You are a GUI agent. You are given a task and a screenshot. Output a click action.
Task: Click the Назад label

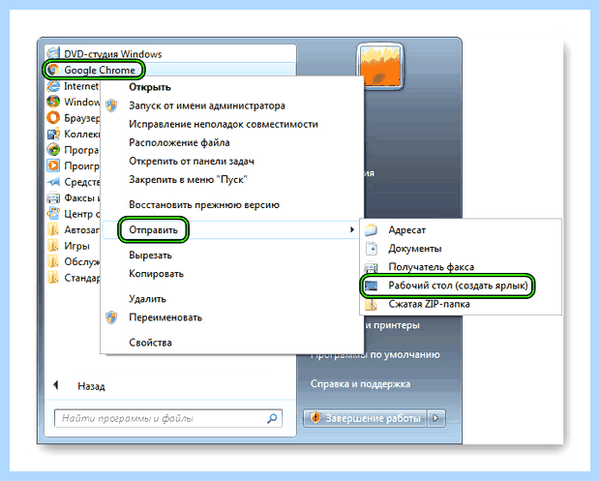click(x=91, y=386)
